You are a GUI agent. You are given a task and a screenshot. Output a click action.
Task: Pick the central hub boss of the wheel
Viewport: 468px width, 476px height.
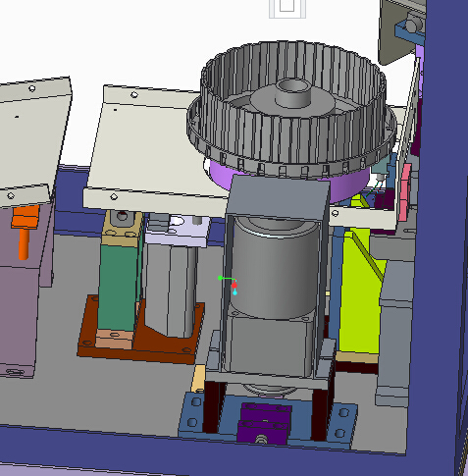pyautogui.click(x=293, y=92)
